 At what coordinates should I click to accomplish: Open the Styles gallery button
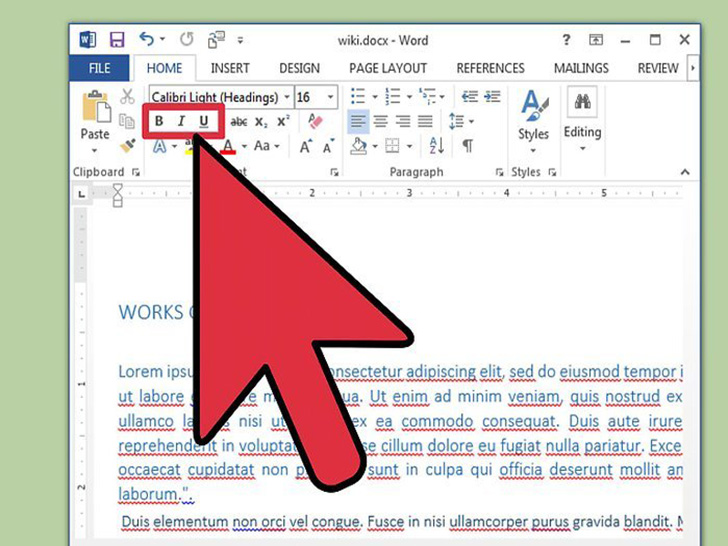point(533,121)
